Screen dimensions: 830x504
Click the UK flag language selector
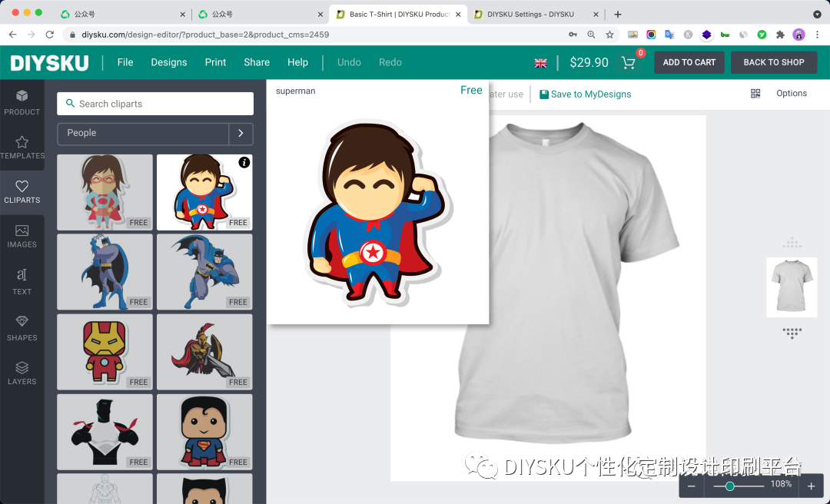pos(540,63)
